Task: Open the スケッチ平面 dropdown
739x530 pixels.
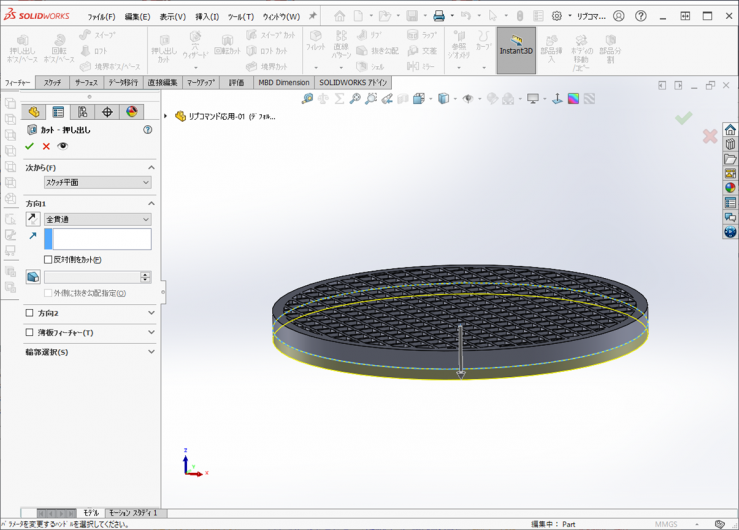Action: [97, 183]
